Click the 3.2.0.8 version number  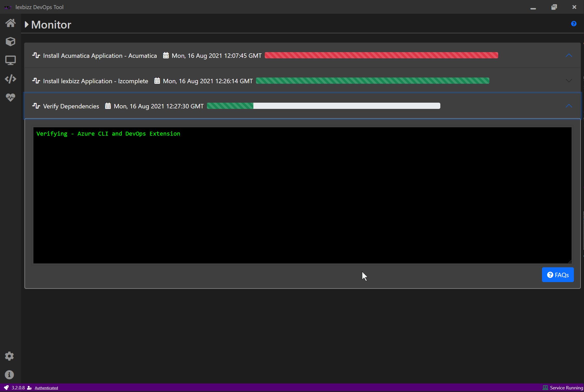click(18, 388)
